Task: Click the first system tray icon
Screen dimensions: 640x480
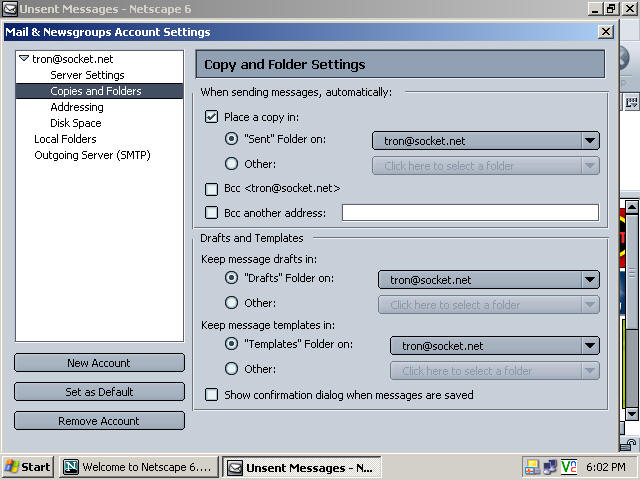Action: point(532,467)
